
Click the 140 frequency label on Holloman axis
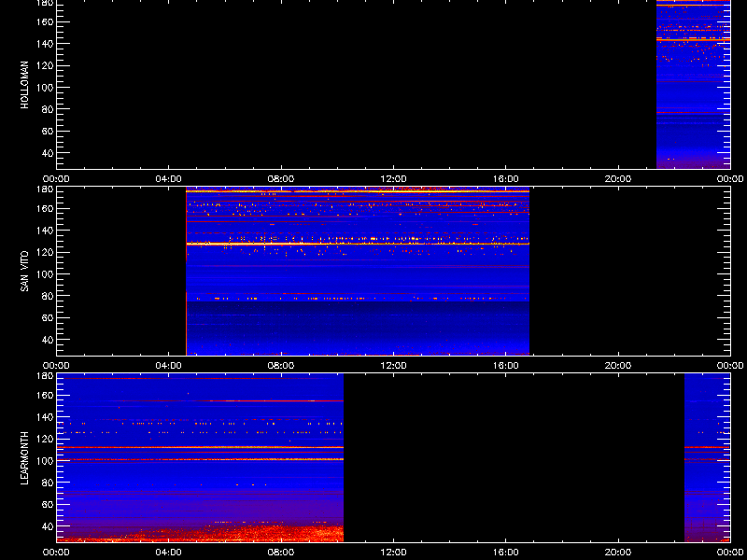pos(46,43)
